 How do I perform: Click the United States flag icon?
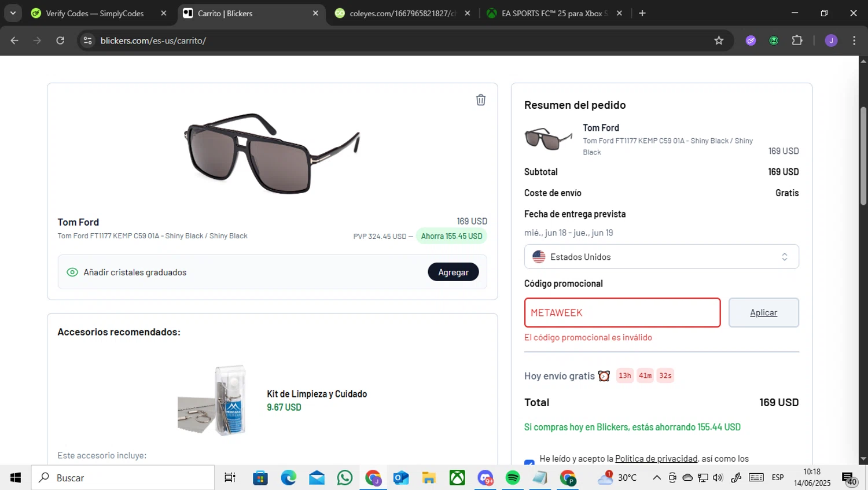539,257
